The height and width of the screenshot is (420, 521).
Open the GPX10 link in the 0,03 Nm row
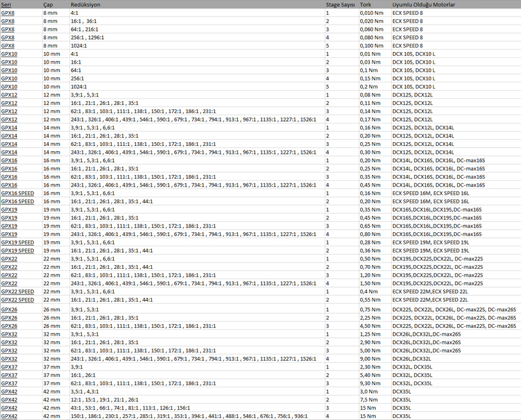(x=9, y=62)
